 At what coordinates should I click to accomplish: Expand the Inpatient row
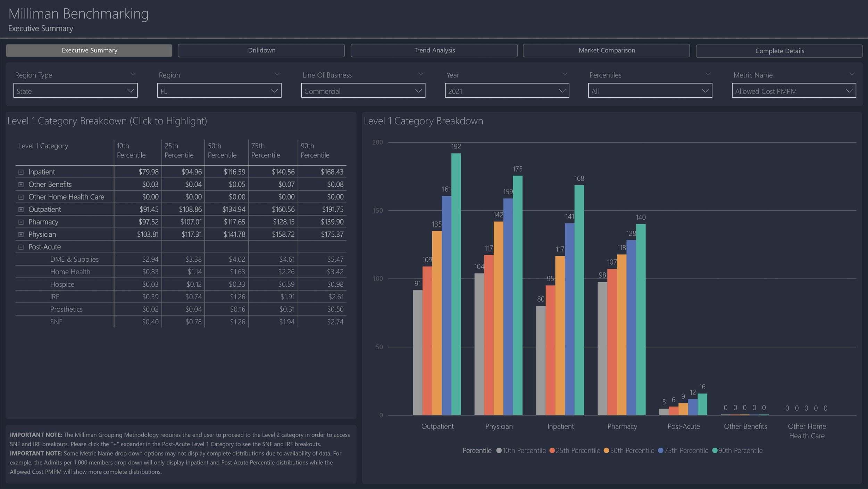click(x=21, y=172)
